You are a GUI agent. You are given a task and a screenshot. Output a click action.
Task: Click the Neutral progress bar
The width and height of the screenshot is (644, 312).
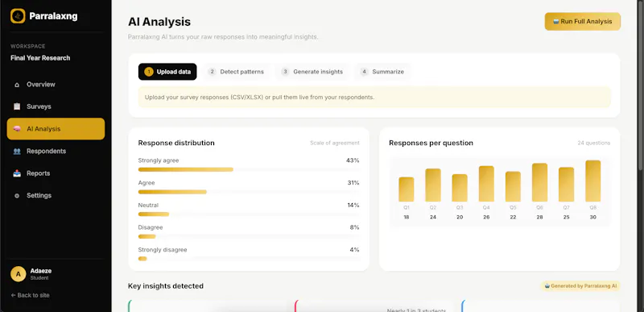tap(249, 214)
